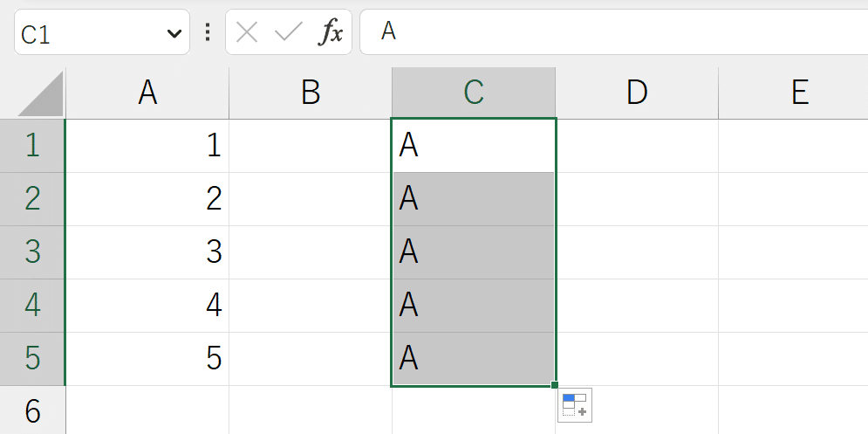Expand the Name Box dropdown arrow
This screenshot has width=868, height=434.
174,34
